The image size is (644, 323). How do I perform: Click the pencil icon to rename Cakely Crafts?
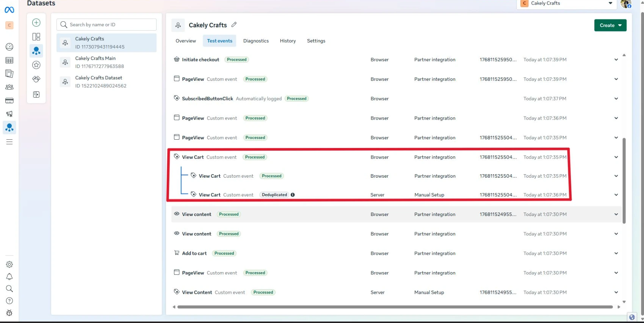[x=234, y=25]
